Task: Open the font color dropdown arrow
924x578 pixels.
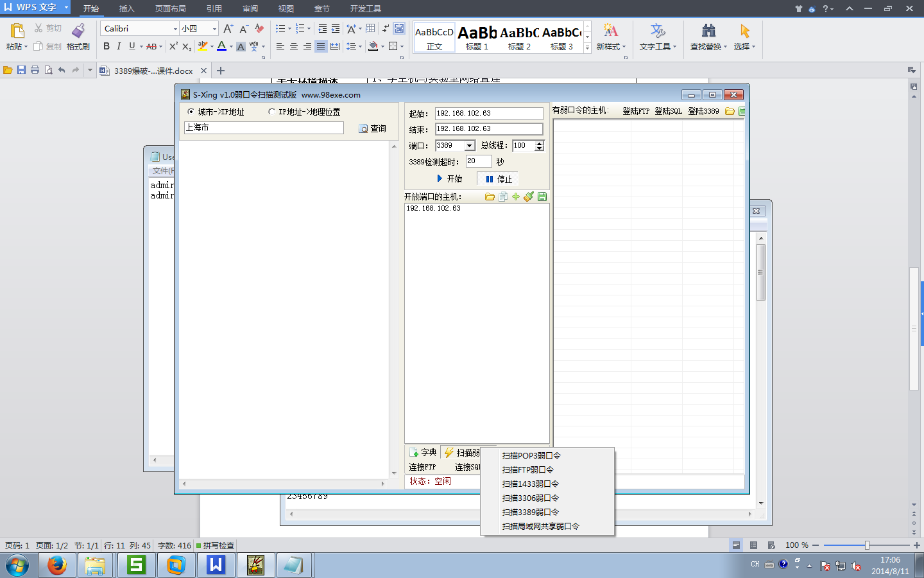Action: [231, 46]
